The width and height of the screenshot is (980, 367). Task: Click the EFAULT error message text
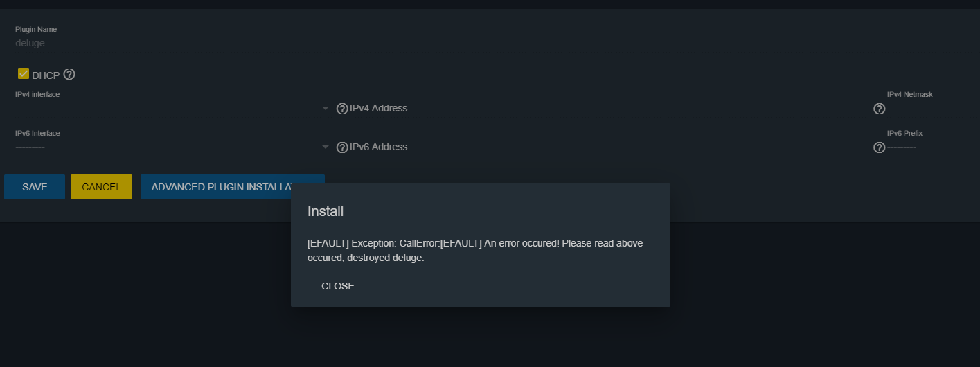coord(475,251)
